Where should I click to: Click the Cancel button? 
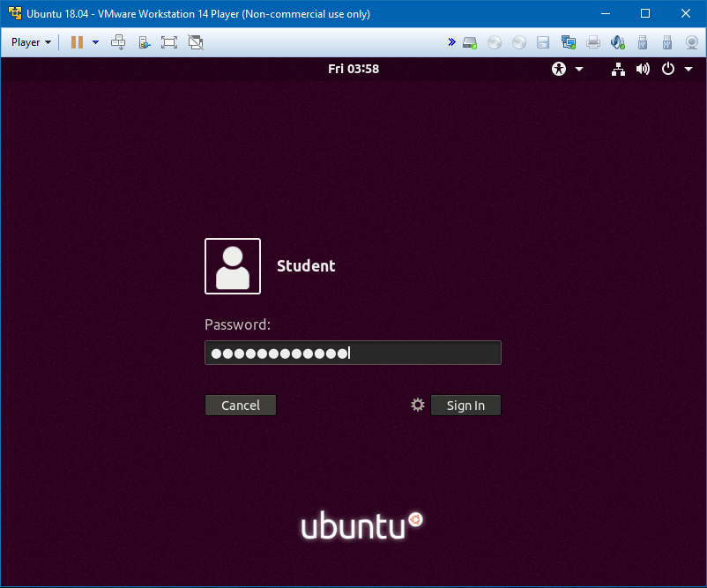tap(241, 406)
